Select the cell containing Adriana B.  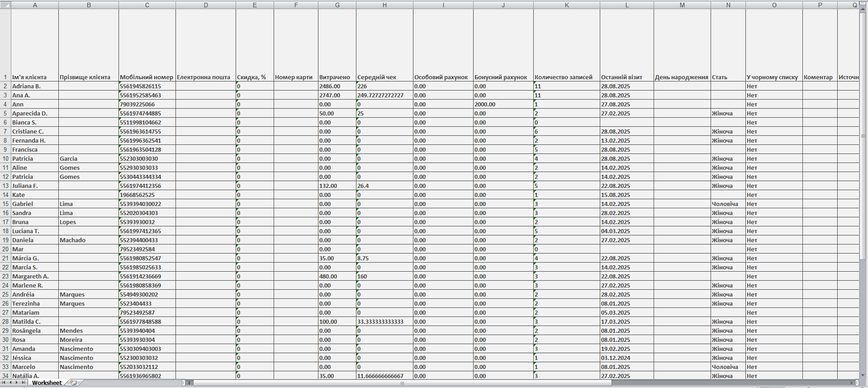(x=35, y=86)
